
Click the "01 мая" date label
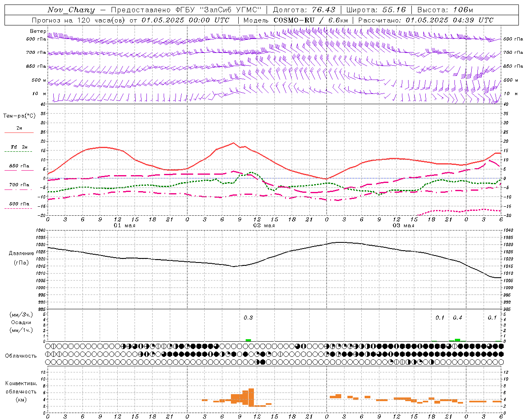click(125, 226)
